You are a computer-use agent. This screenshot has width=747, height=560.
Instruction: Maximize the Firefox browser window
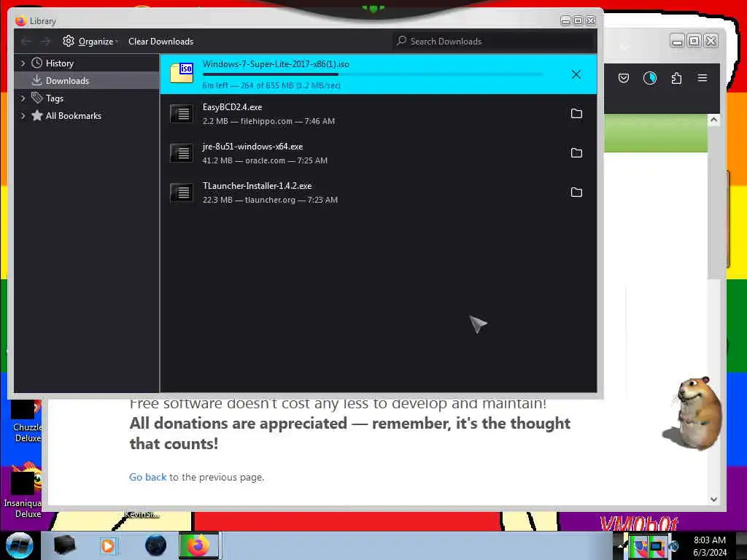click(694, 42)
